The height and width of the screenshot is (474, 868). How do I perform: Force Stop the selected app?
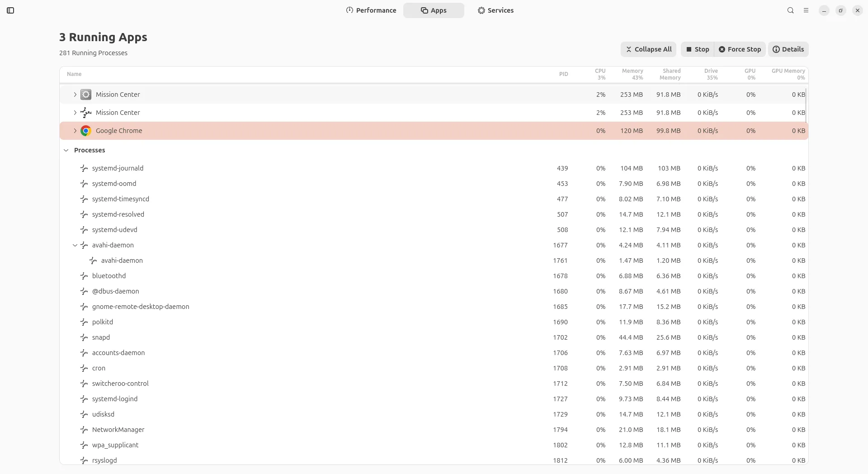click(740, 49)
